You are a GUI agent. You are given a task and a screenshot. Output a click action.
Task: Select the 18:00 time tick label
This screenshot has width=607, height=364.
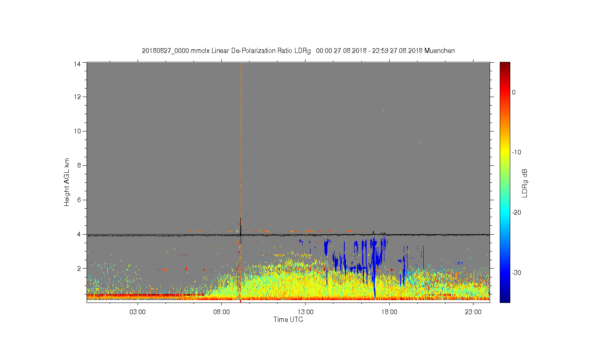pyautogui.click(x=389, y=312)
